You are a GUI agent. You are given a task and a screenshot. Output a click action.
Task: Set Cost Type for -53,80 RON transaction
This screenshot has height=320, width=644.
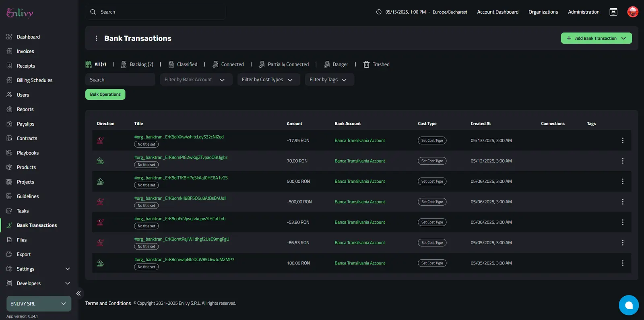coord(432,222)
